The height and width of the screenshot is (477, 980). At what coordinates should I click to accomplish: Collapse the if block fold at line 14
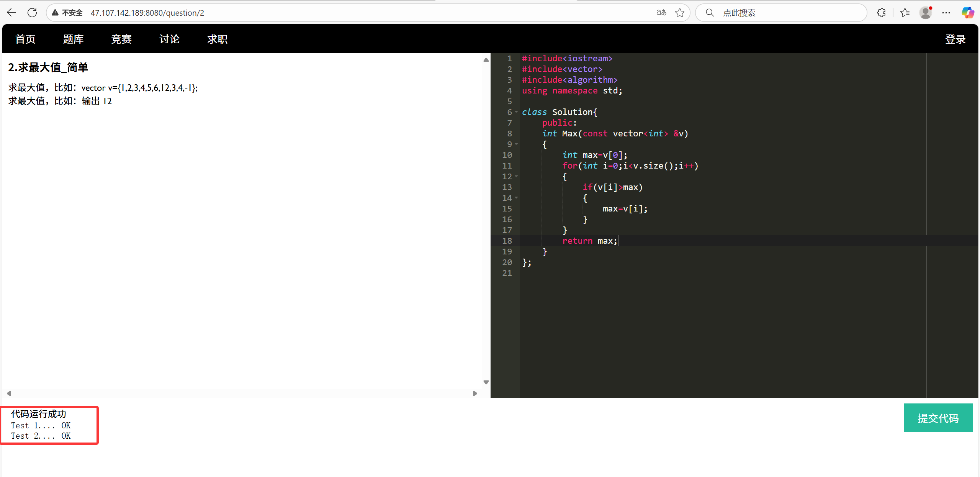pyautogui.click(x=516, y=198)
